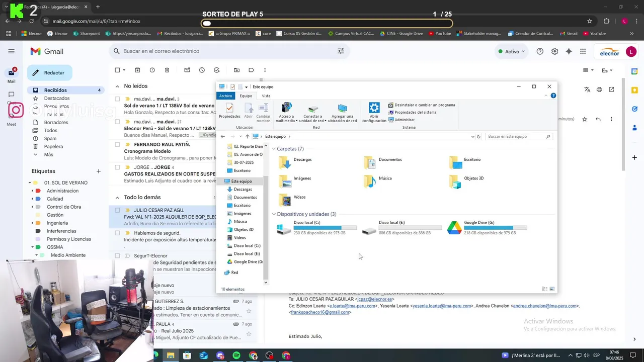The height and width of the screenshot is (362, 644).
Task: Select Google Drive (G:) drive
Action: [488, 228]
